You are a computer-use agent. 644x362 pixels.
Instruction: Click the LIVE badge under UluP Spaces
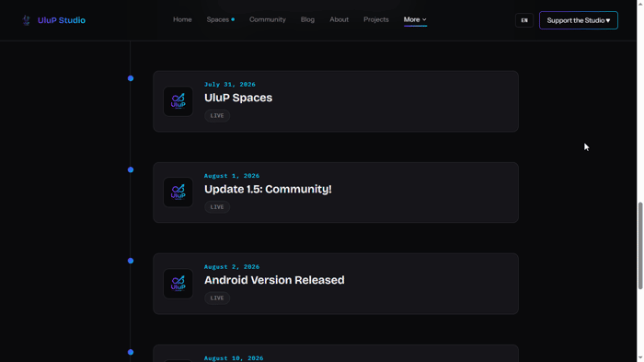(x=217, y=115)
